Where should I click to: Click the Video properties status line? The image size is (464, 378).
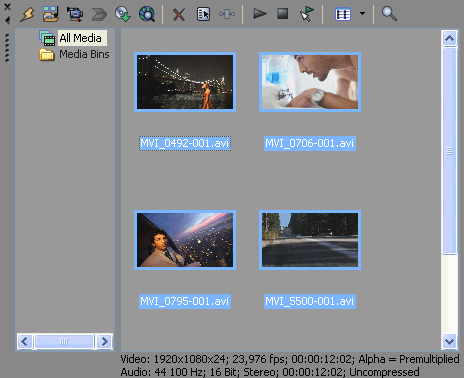(290, 359)
